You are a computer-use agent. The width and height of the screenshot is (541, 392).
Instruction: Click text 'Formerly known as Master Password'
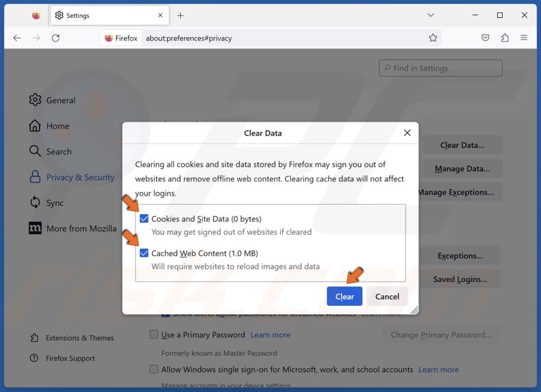coord(219,353)
